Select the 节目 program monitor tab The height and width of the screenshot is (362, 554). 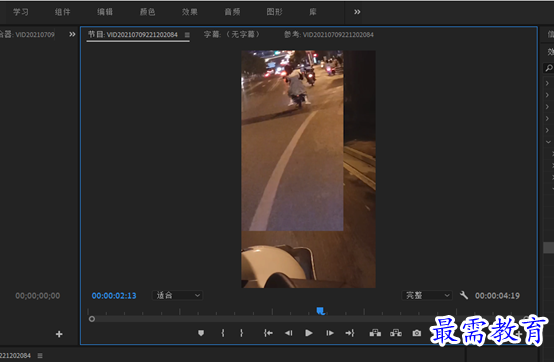point(133,34)
